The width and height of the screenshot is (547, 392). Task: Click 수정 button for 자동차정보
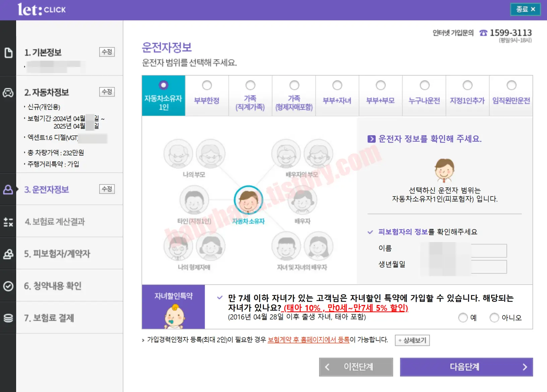pyautogui.click(x=107, y=92)
